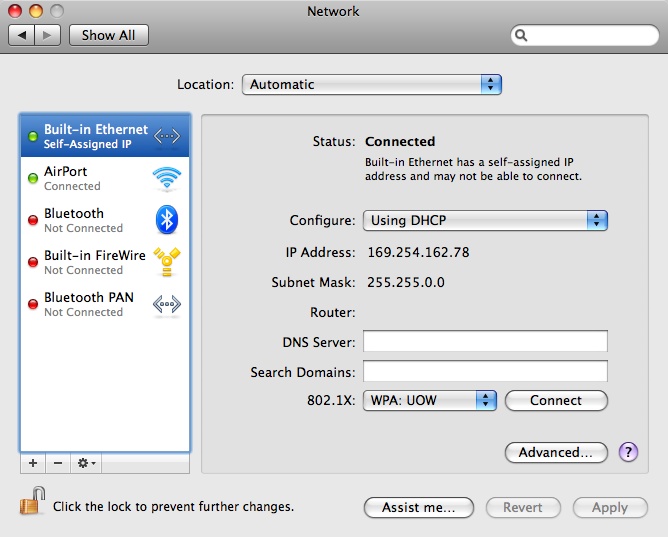Add a new network service with plus

(x=33, y=463)
